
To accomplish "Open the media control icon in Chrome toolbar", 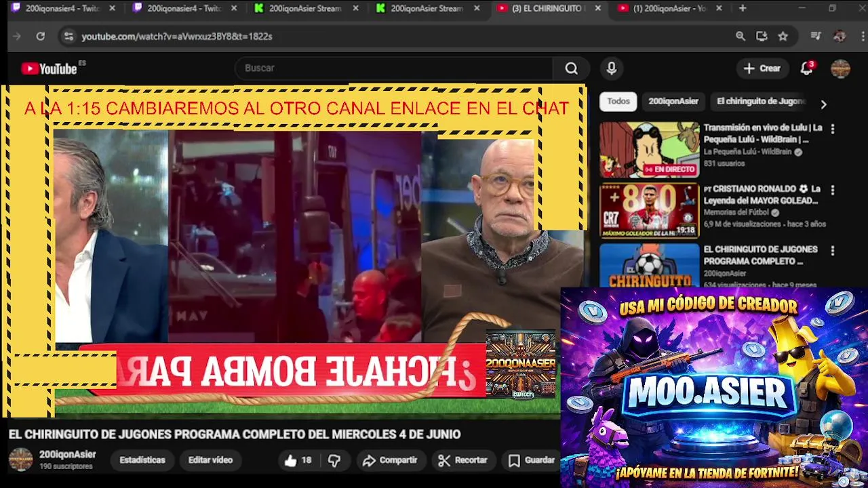I will [x=816, y=37].
